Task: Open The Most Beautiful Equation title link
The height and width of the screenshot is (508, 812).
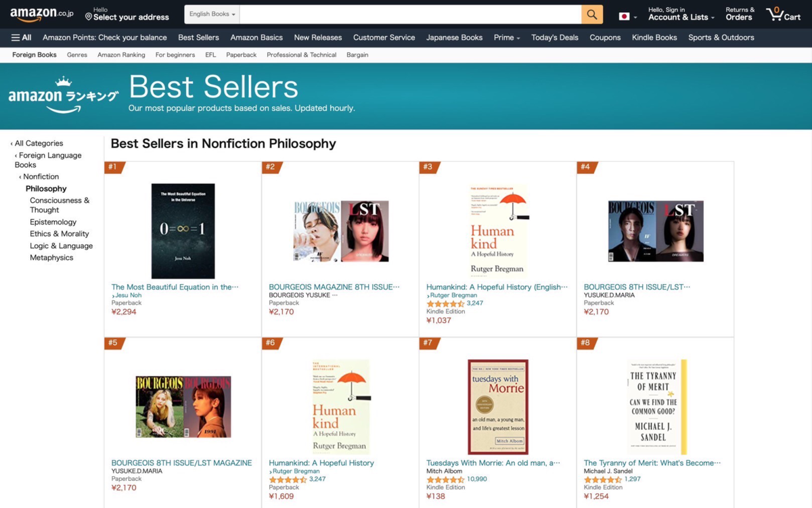Action: 175,287
